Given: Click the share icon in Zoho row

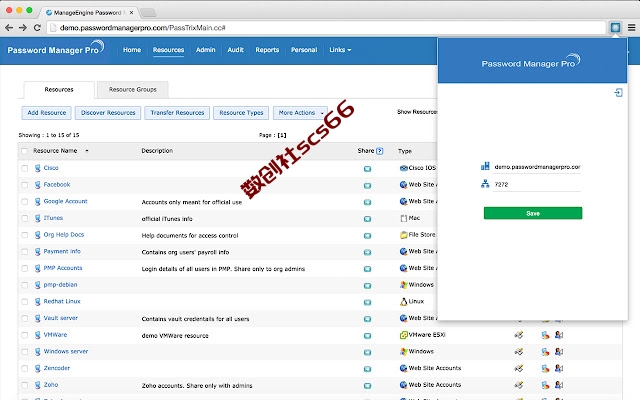Looking at the screenshot, I should pyautogui.click(x=367, y=386).
